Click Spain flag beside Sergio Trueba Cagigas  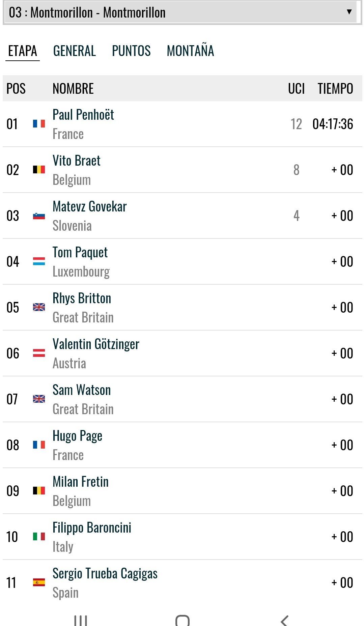point(39,582)
